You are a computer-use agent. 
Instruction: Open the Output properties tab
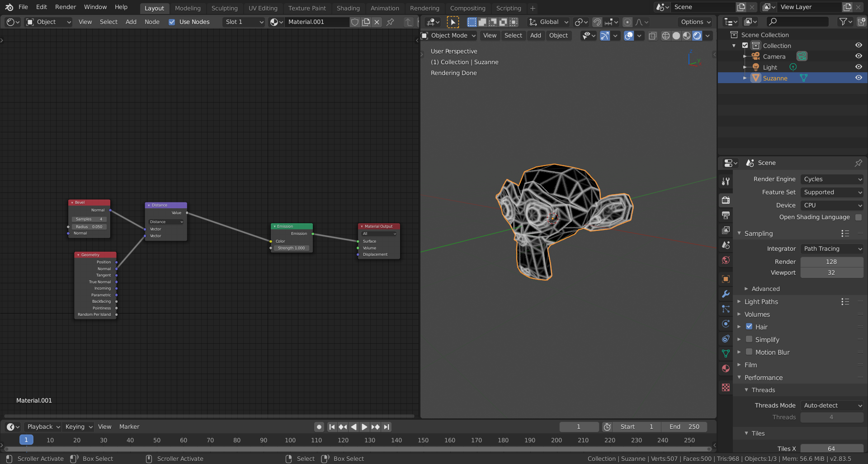tap(726, 215)
